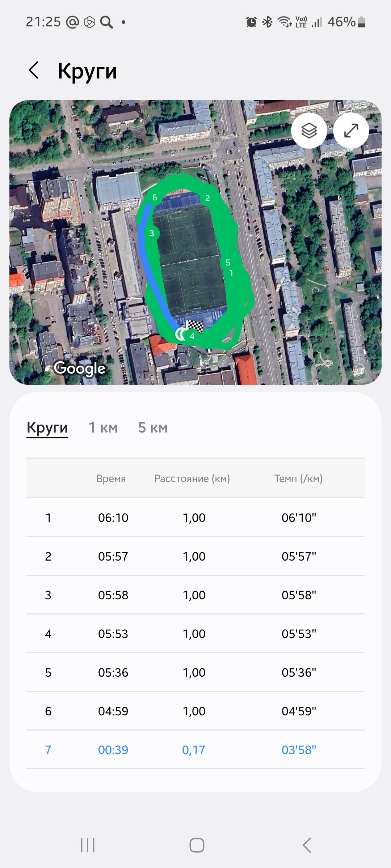Tap the Android navigation back button
This screenshot has width=391, height=868.
pos(307,845)
